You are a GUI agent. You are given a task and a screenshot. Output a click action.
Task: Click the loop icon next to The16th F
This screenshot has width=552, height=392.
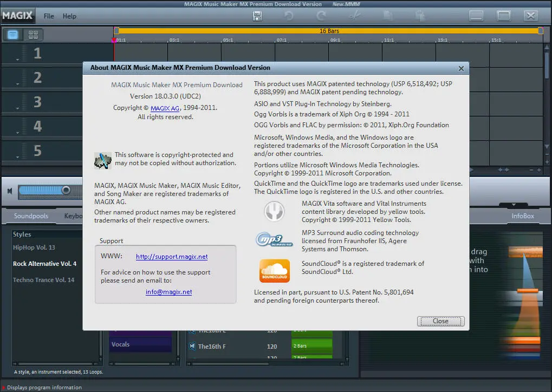[x=192, y=347]
